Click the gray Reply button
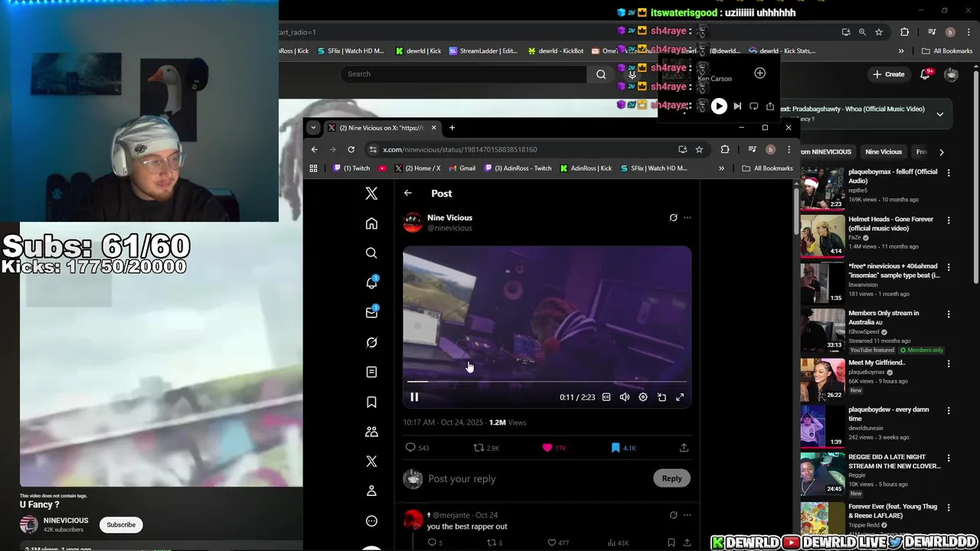 [x=671, y=478]
